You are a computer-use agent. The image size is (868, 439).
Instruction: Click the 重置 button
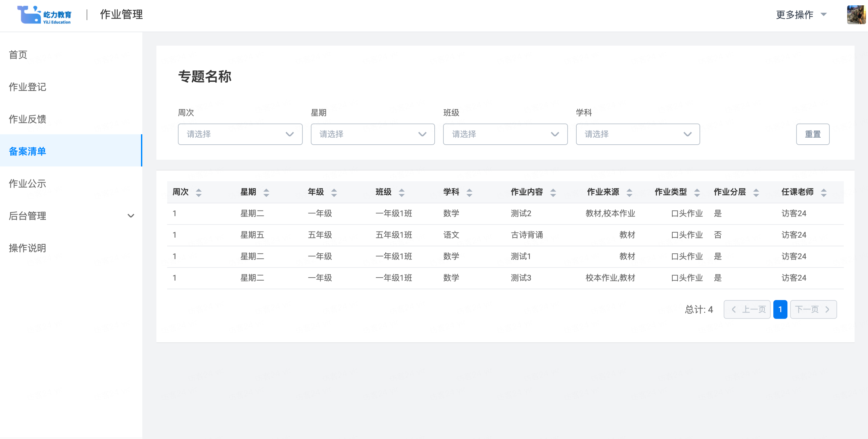click(812, 134)
